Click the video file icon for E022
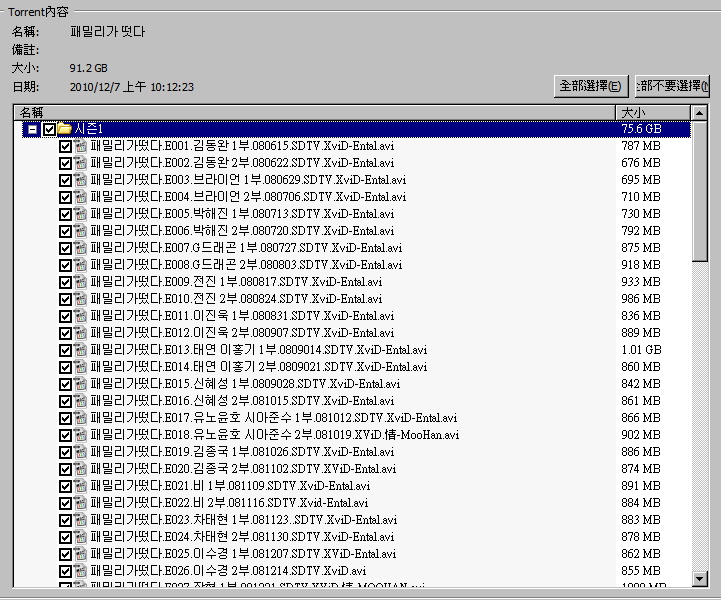This screenshot has height=600, width=721. pos(80,503)
